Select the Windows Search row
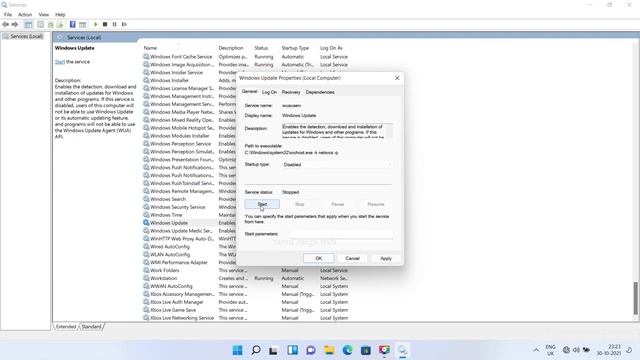Viewport: 640px width, 360px height. click(x=168, y=199)
